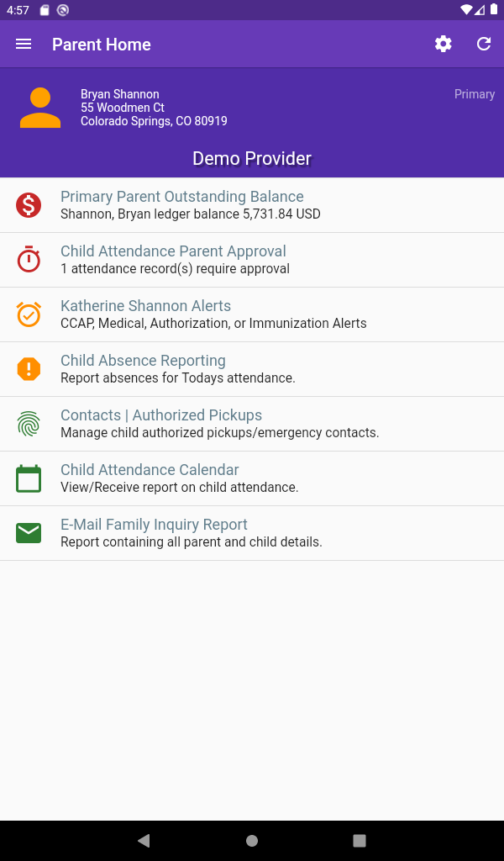Select the orange checkmark alerts icon
The height and width of the screenshot is (861, 504).
[x=28, y=314]
